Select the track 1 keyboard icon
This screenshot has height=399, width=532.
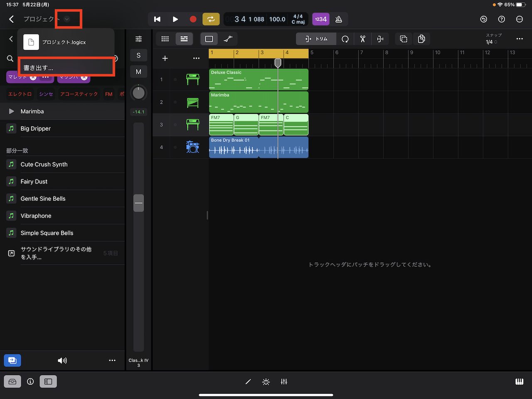192,79
